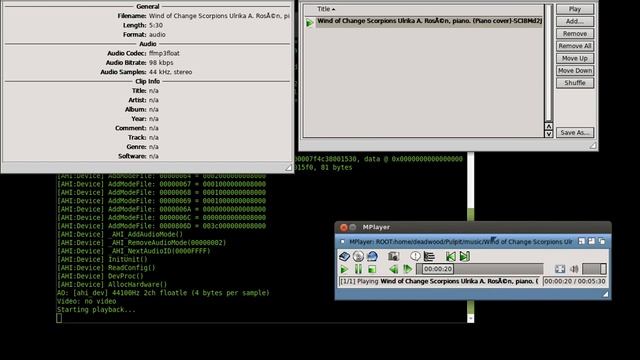This screenshot has height=360, width=640.
Task: Click the depth gadget in MPlayer titlebar
Action: [x=602, y=241]
